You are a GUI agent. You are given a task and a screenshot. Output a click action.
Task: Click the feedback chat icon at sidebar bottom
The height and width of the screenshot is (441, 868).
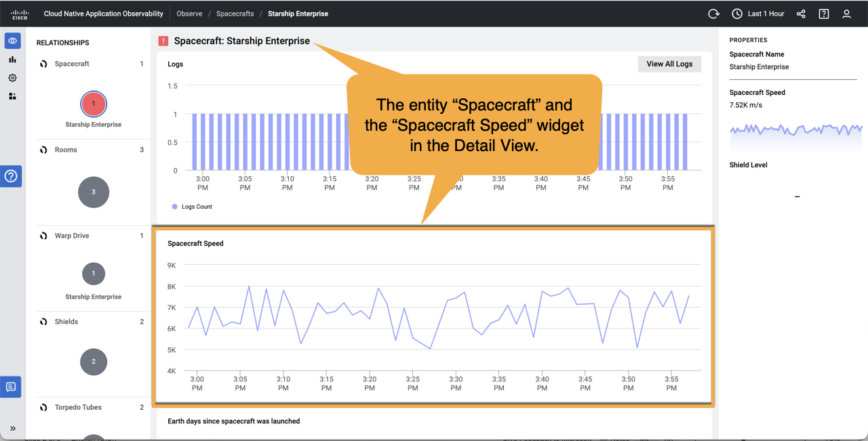12,386
